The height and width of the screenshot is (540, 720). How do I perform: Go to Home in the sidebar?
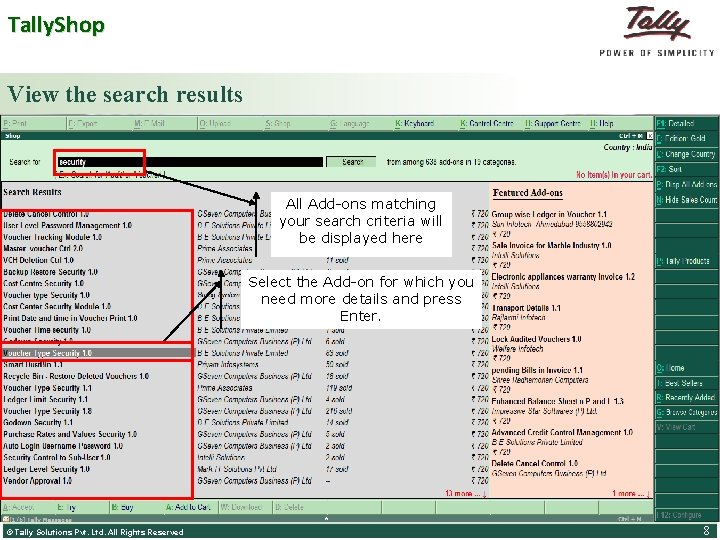click(686, 368)
